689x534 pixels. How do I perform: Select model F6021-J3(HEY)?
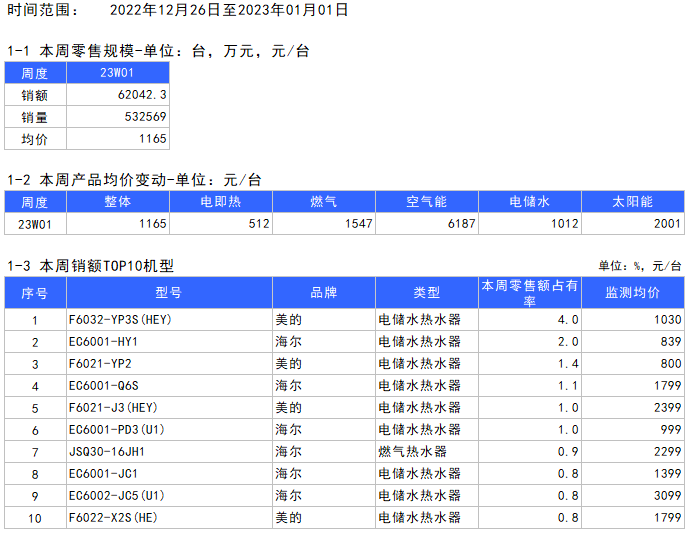point(113,407)
